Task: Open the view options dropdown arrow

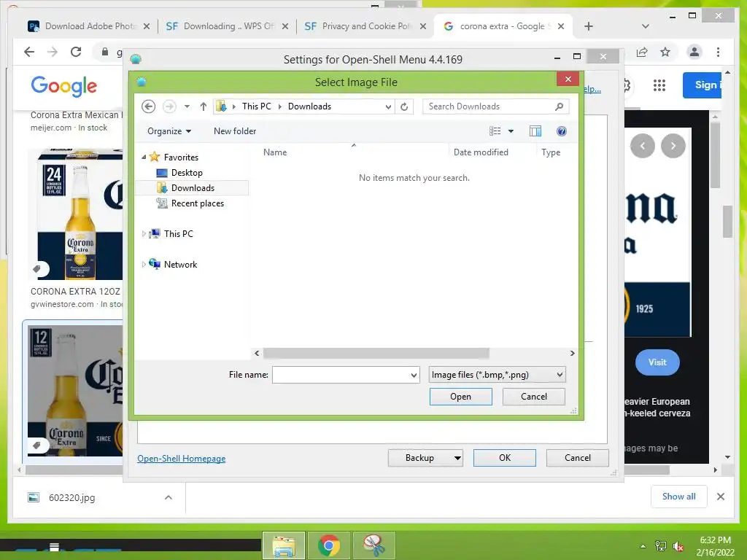Action: point(511,131)
